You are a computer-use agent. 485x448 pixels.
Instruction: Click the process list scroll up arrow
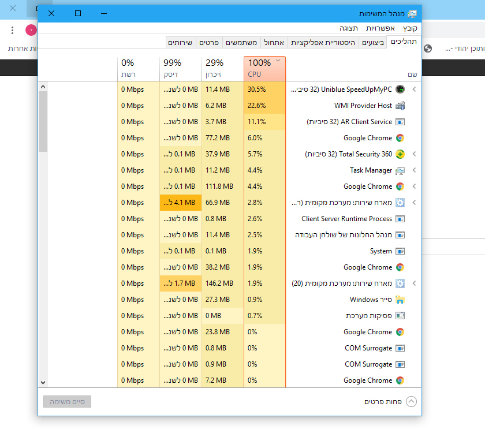[x=43, y=87]
